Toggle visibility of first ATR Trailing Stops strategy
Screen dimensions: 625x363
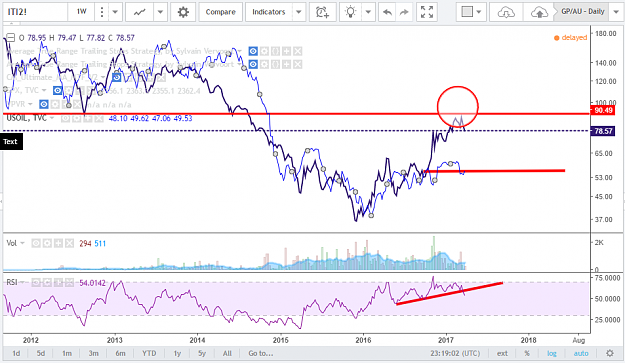[x=253, y=51]
